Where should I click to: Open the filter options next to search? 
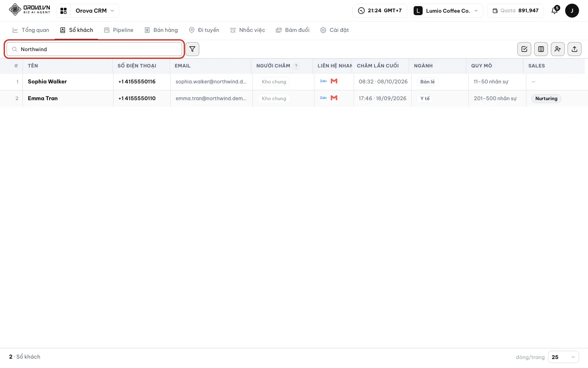point(192,49)
